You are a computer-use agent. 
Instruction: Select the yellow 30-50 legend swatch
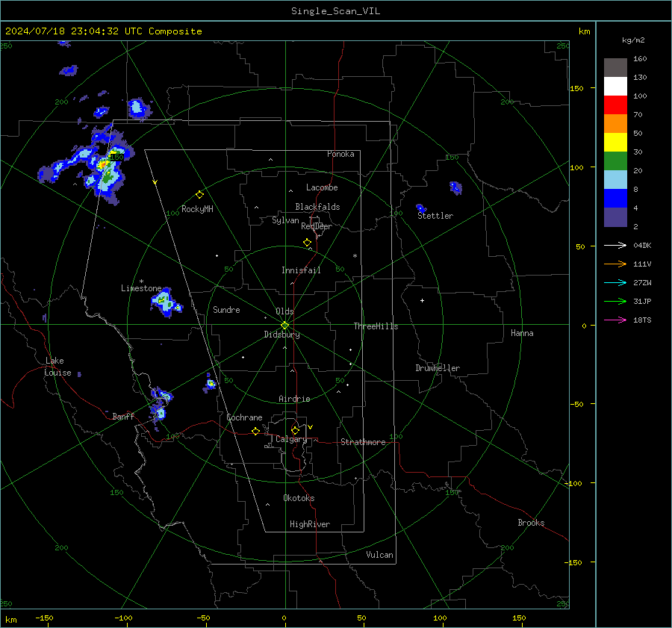point(615,143)
